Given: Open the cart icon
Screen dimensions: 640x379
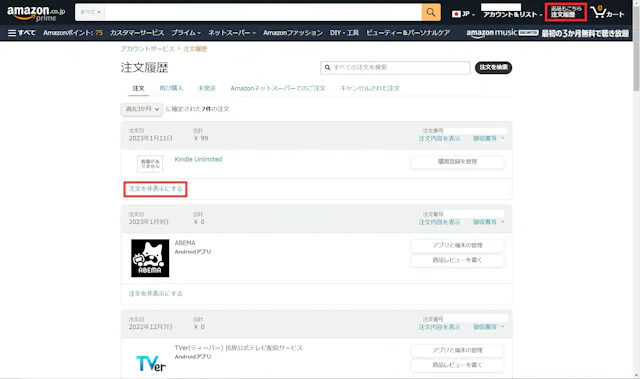Looking at the screenshot, I should pos(607,12).
